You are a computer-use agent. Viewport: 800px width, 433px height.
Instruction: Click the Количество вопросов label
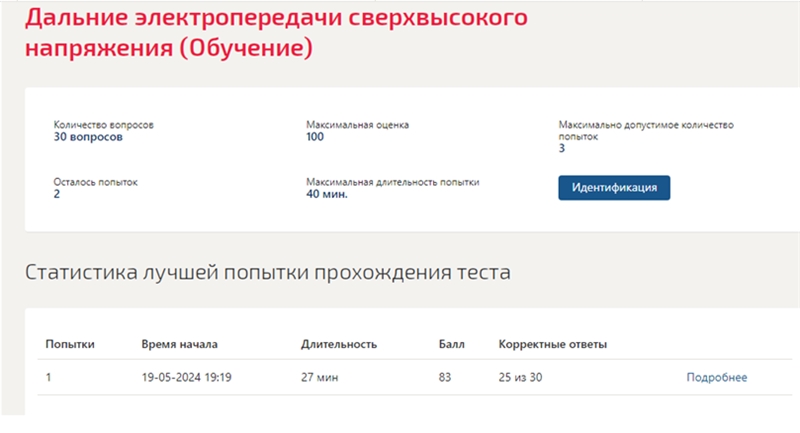click(103, 125)
